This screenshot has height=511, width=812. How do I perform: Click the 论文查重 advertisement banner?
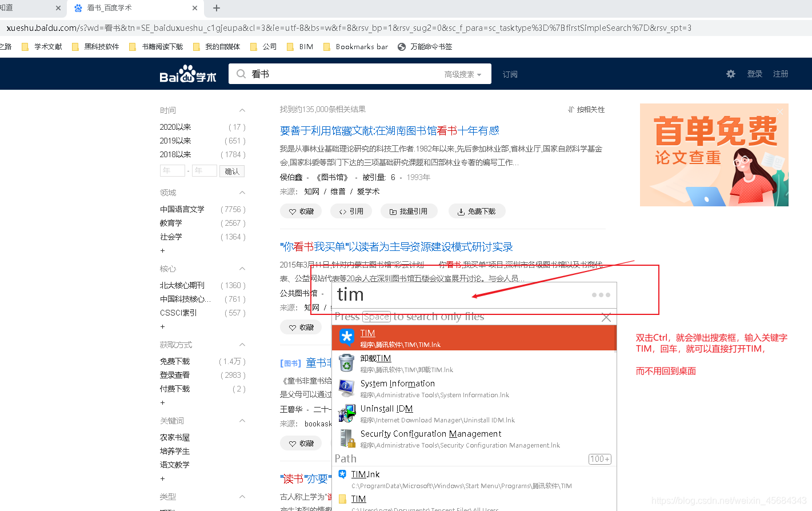tap(714, 155)
